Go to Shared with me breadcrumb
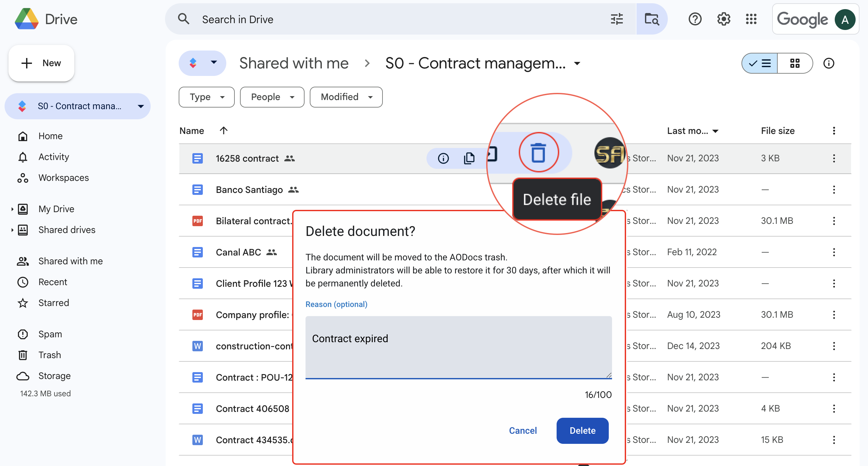Image resolution: width=868 pixels, height=466 pixels. (294, 63)
